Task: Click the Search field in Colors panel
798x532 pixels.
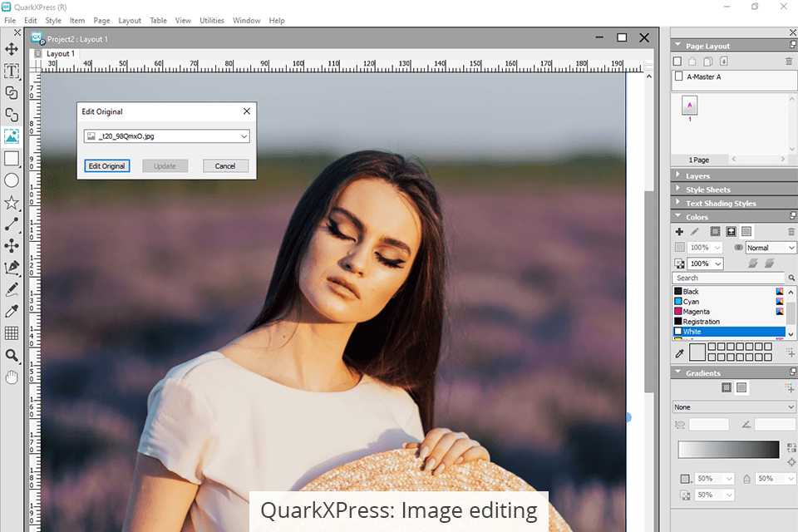Action: [728, 278]
